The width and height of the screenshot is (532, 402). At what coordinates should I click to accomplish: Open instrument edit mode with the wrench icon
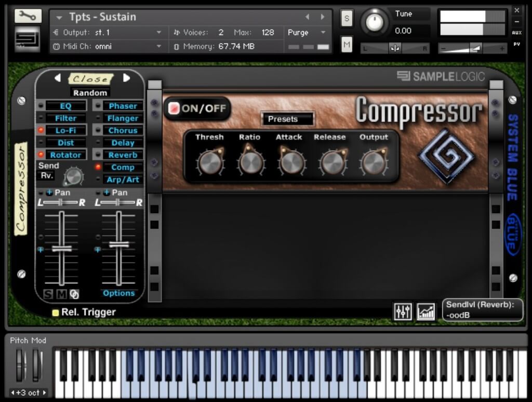[x=28, y=16]
